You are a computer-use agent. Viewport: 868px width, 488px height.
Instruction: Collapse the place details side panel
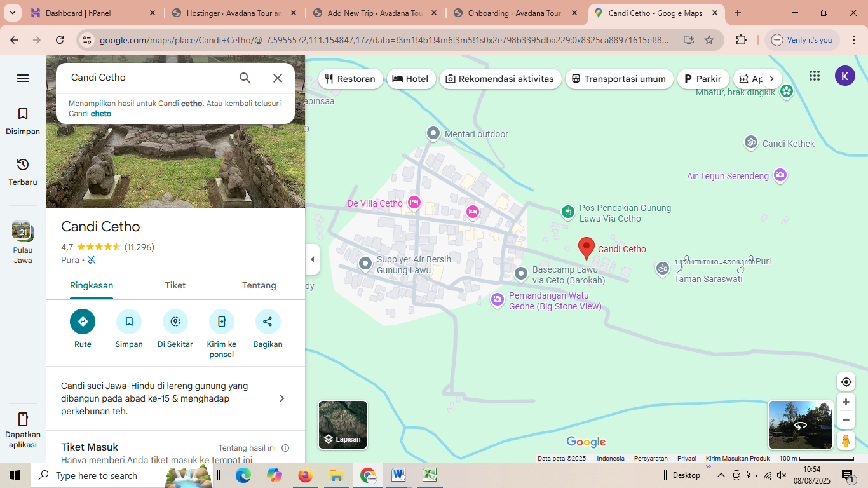click(x=312, y=259)
